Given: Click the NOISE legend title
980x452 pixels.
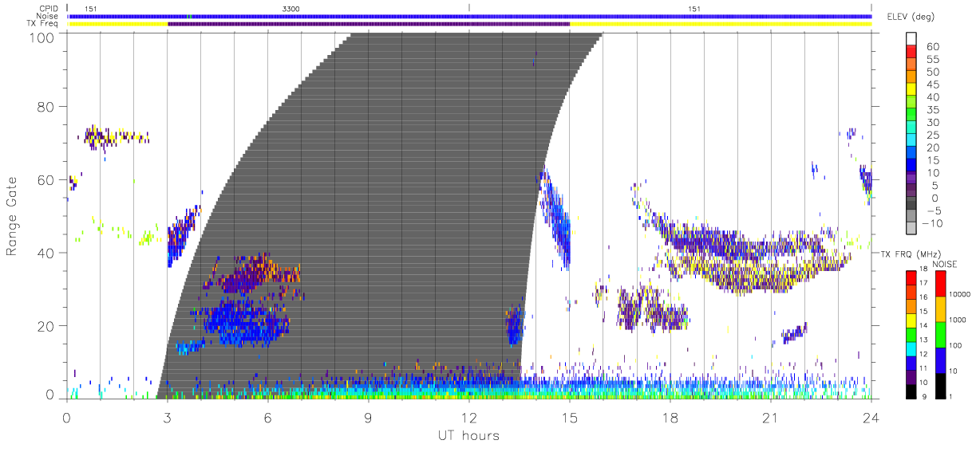Looking at the screenshot, I should click(x=945, y=264).
